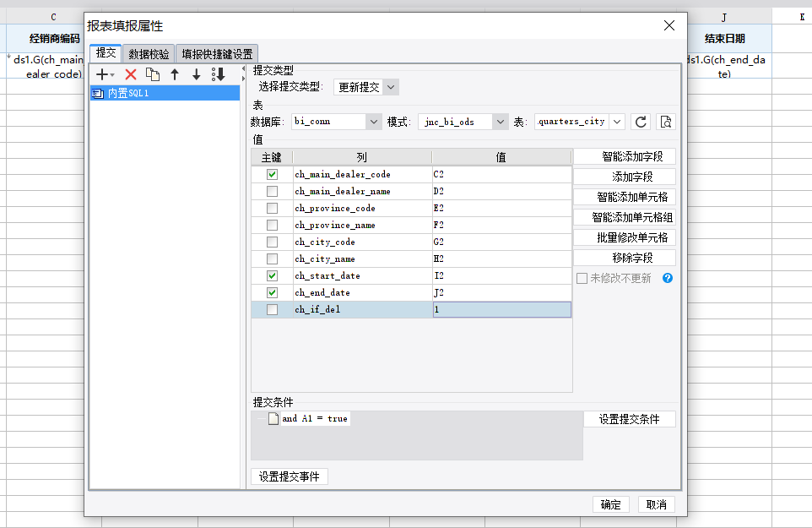812x528 pixels.
Task: Move the submit item down with the down arrow
Action: tap(197, 74)
